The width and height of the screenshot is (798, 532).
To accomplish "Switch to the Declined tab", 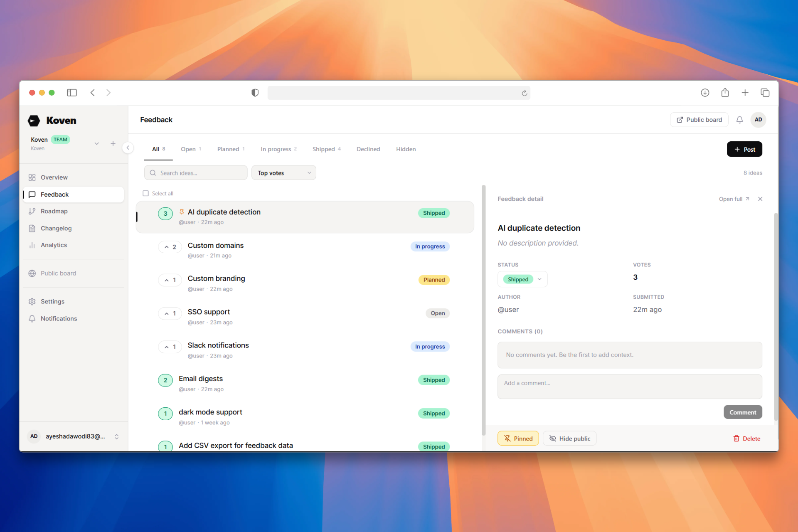I will pyautogui.click(x=368, y=149).
